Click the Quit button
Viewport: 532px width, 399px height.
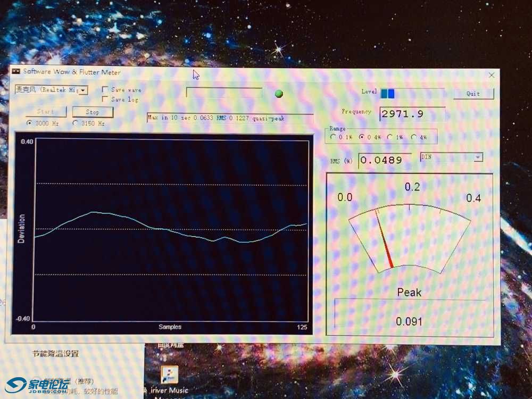click(473, 94)
